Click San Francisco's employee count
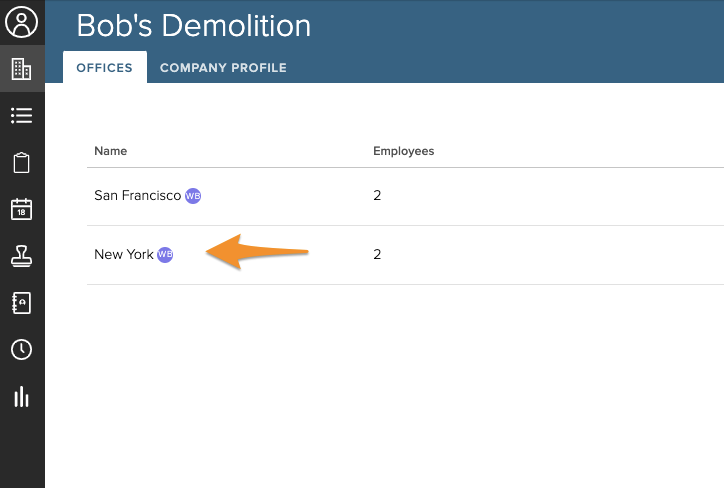This screenshot has height=488, width=724. click(x=377, y=196)
